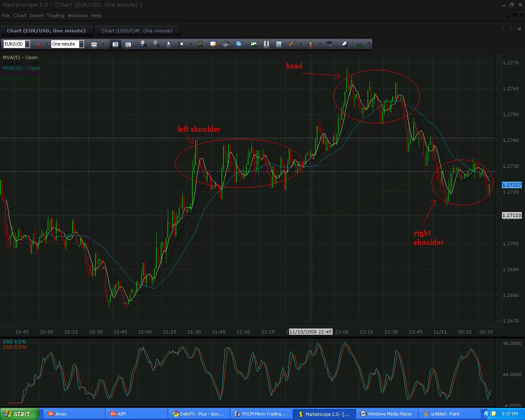Expand the marker tool dropdown arrow
Viewport: 525px width, 420px height.
coord(320,44)
